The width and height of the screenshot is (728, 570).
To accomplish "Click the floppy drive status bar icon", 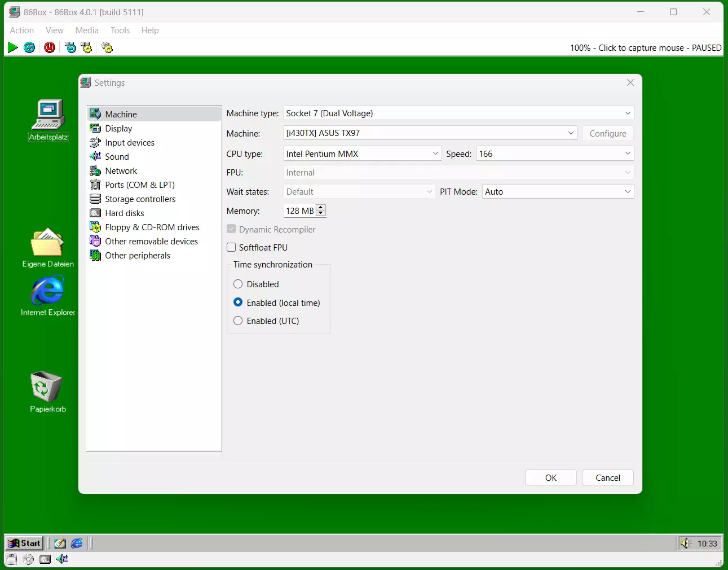I will coord(11,559).
